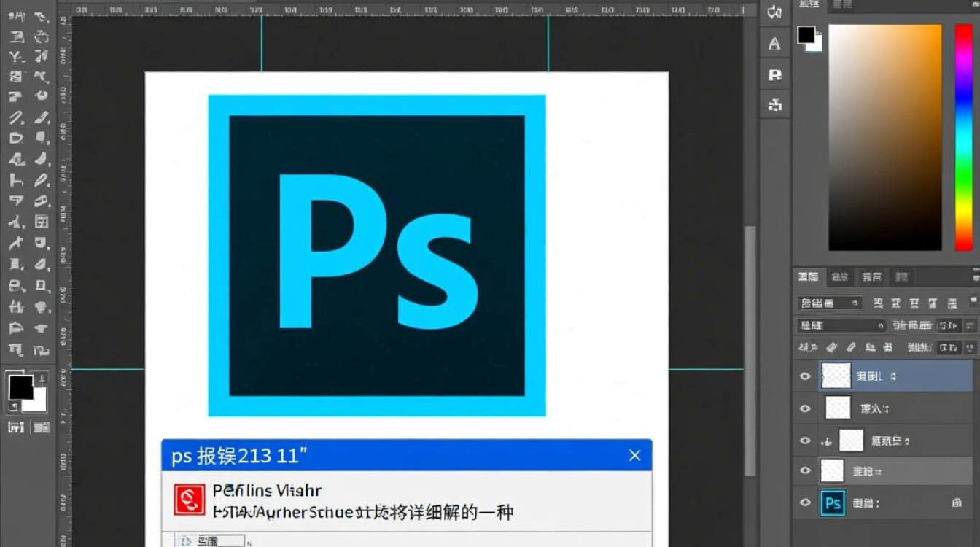Open the dropdown arrow at Layers panel top-right corner
The width and height of the screenshot is (980, 547).
tap(975, 300)
